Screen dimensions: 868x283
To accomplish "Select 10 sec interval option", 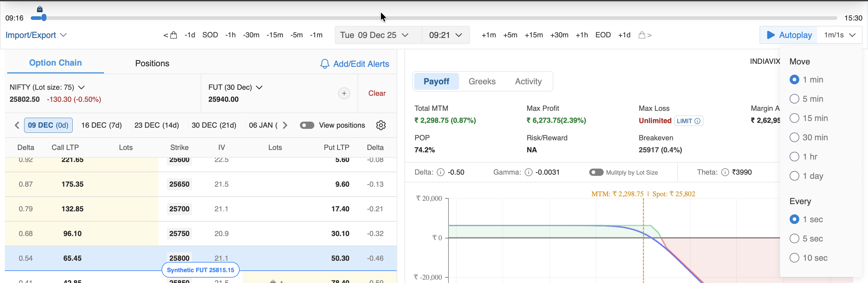I will pos(794,258).
